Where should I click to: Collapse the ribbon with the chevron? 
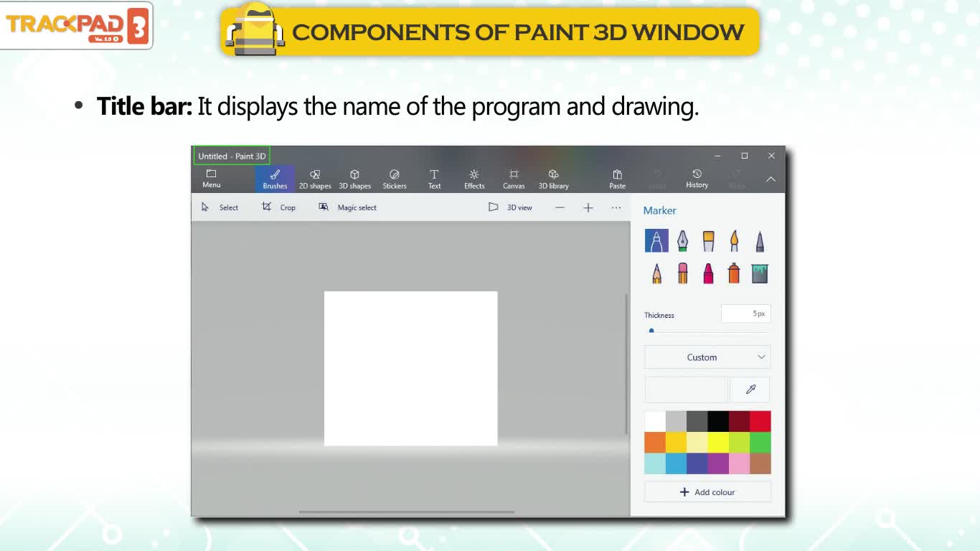771,179
